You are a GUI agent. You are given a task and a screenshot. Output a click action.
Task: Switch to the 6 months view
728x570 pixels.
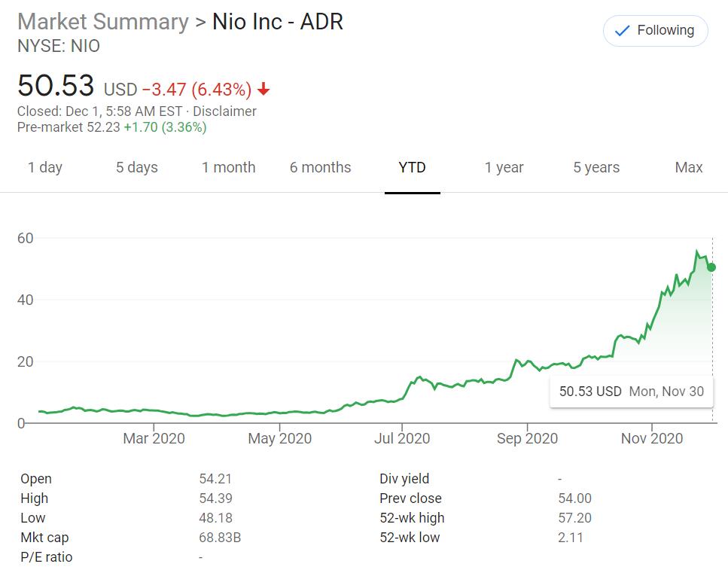[320, 167]
